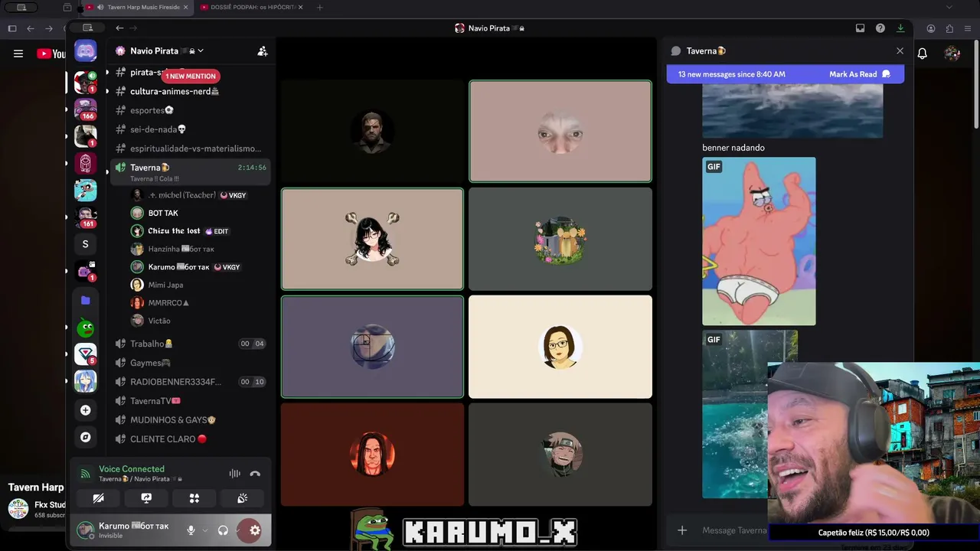This screenshot has width=980, height=551.
Task: Select user Mimi Japa in voice list
Action: (x=198, y=285)
